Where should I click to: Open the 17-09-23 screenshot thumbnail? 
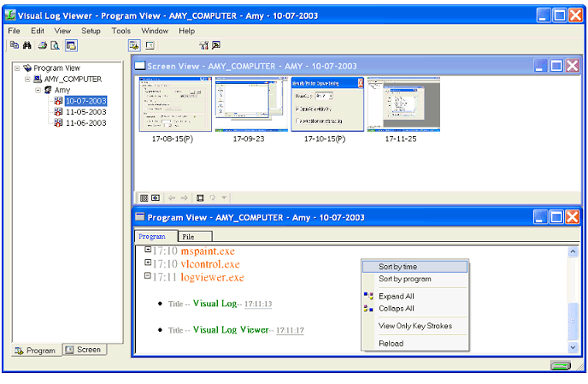click(251, 104)
